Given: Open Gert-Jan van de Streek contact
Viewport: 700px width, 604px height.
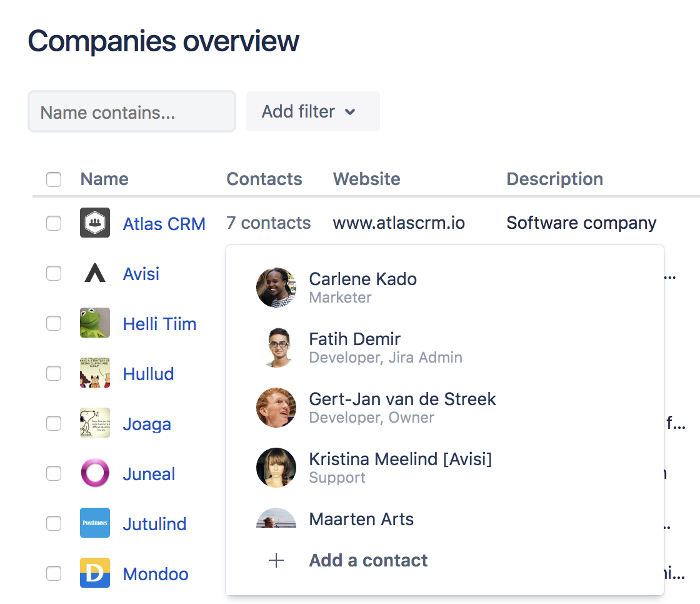Looking at the screenshot, I should [402, 400].
